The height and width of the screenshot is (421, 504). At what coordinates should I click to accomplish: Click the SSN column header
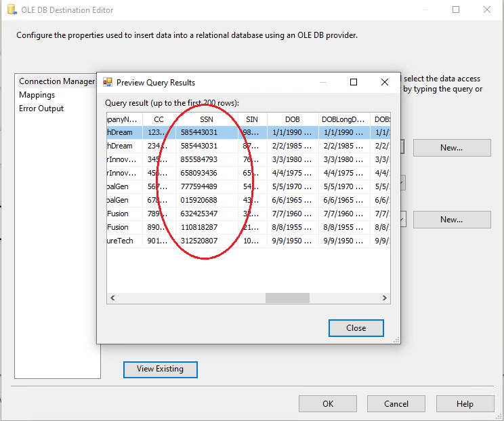[x=207, y=119]
